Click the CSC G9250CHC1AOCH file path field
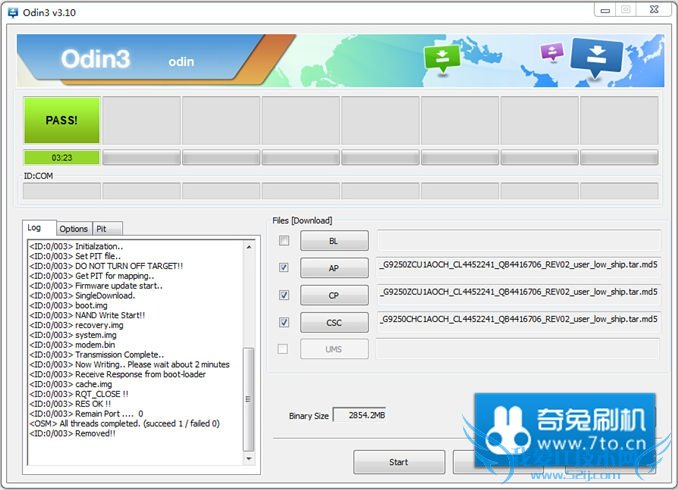Viewport: 678px width, 490px height. click(518, 320)
